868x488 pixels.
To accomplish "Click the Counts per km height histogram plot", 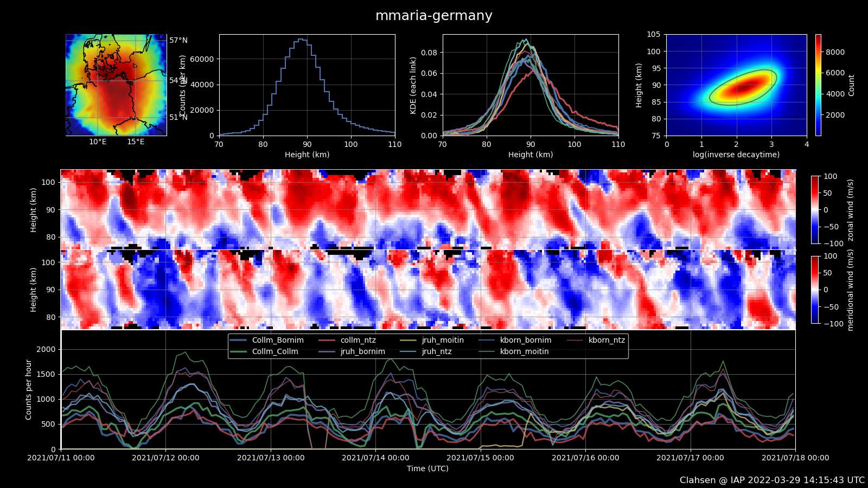I will click(x=307, y=85).
